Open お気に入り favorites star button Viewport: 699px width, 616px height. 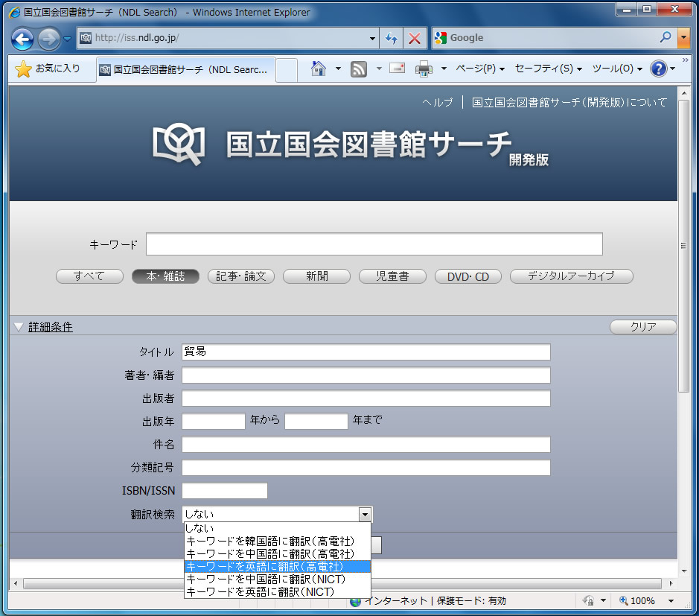click(x=47, y=69)
